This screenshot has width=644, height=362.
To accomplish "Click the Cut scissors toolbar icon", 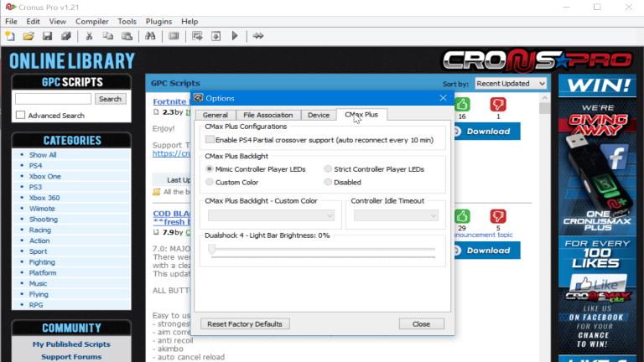I will tap(89, 36).
